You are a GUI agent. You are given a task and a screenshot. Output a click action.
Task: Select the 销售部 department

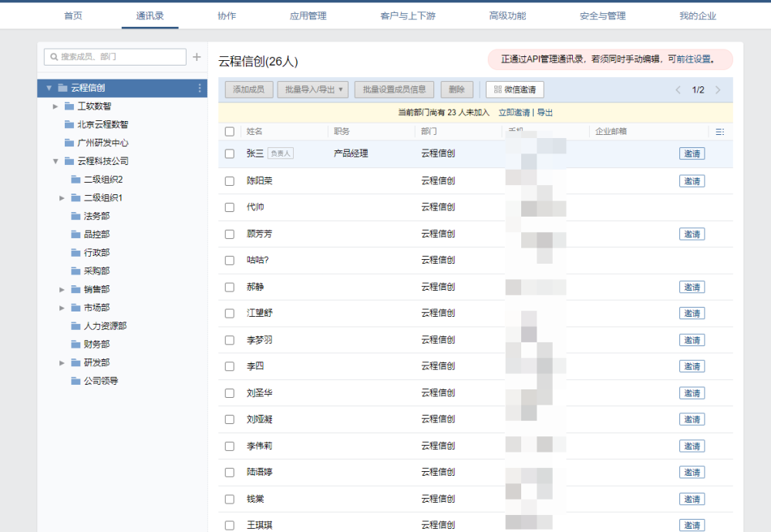(97, 290)
